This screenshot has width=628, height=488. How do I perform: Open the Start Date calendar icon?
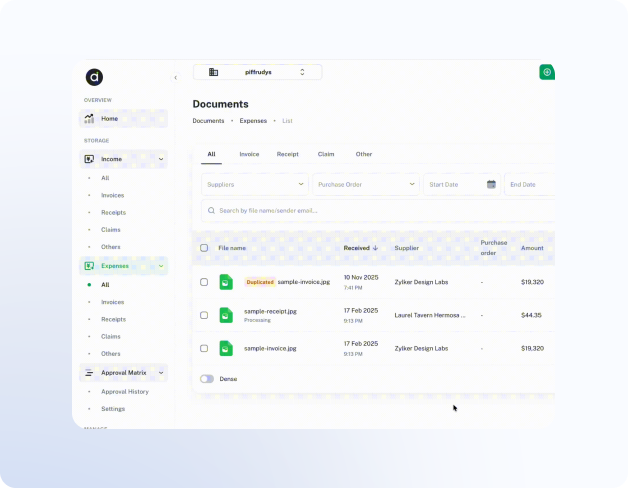coord(491,184)
